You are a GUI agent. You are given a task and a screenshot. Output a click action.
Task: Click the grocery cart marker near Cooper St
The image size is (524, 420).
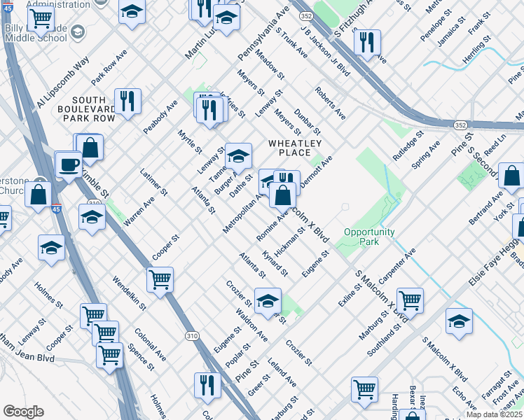[x=160, y=281]
